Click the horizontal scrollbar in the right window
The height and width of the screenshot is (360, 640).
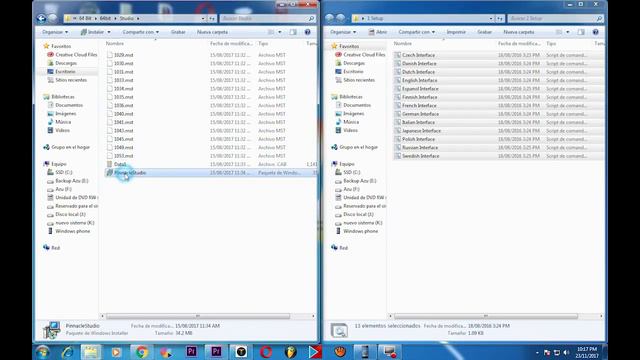point(486,316)
